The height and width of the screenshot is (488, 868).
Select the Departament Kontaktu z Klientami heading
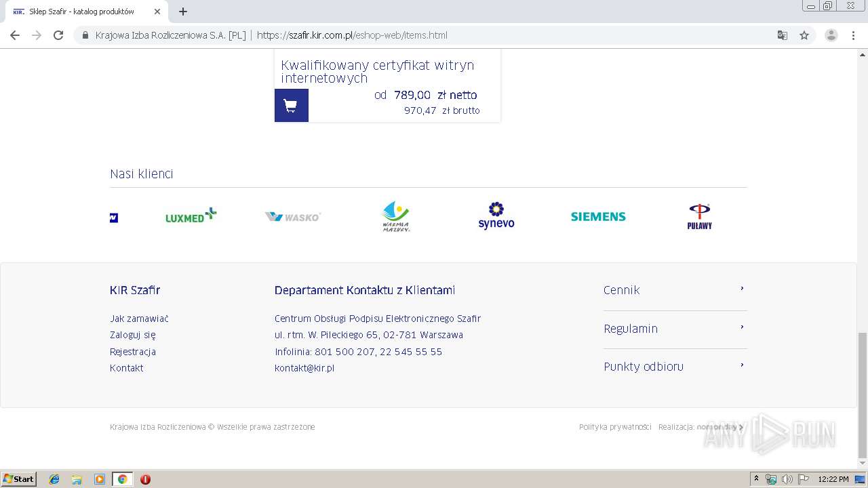pyautogui.click(x=365, y=290)
